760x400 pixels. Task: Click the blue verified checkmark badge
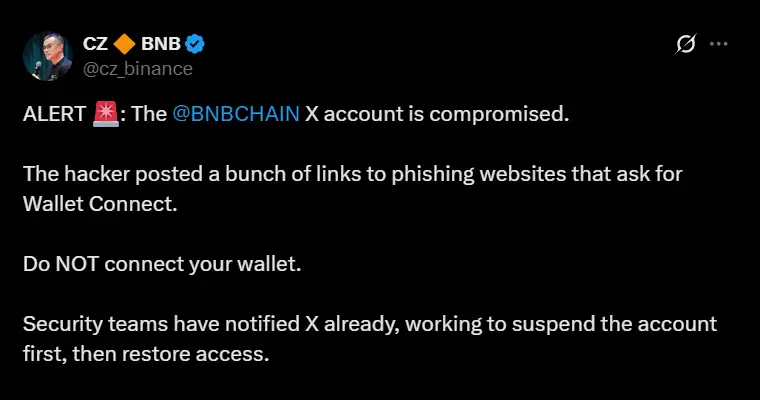(196, 44)
